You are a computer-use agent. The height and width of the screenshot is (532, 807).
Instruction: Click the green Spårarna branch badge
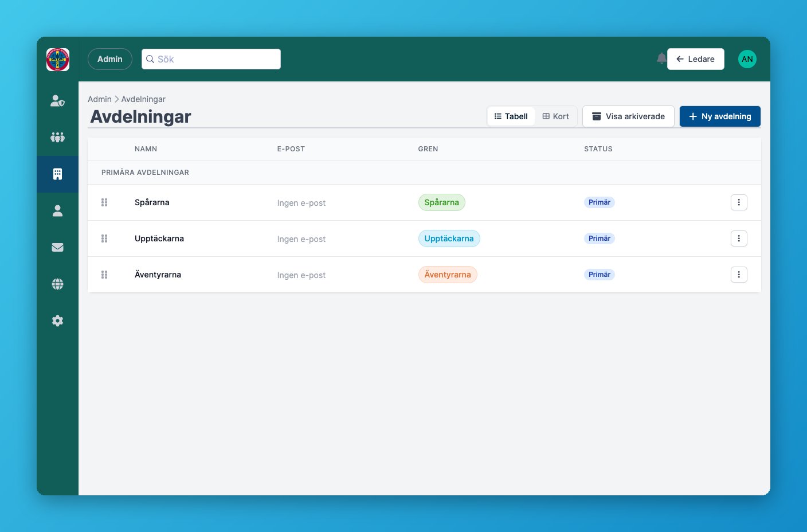[x=442, y=202]
